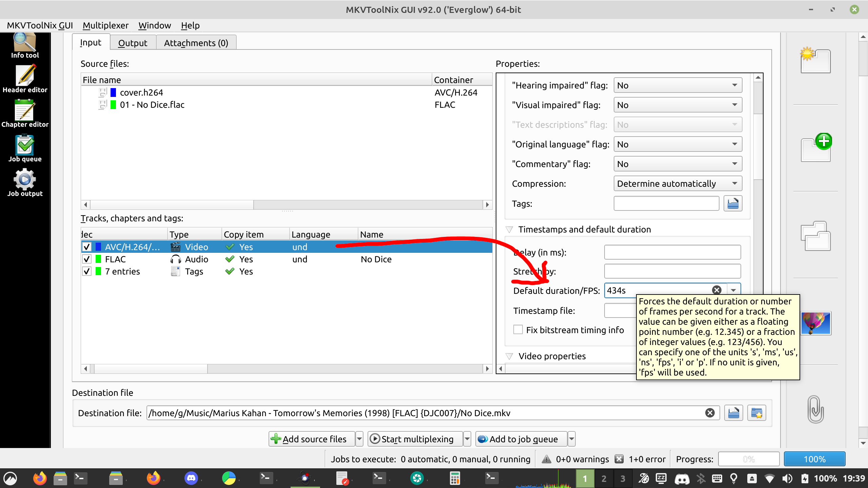The image size is (868, 488).
Task: Select the Input tab
Action: point(91,42)
